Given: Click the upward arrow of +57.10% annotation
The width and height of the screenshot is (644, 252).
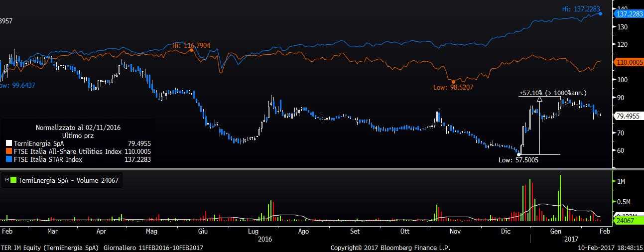Looking at the screenshot, I should [x=539, y=100].
